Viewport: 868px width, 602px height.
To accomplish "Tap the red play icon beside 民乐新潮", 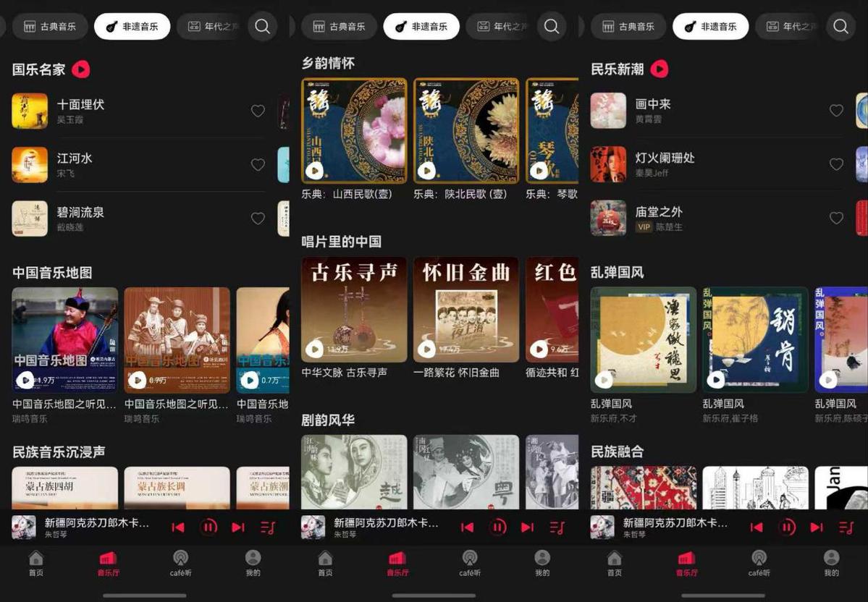I will tap(659, 69).
